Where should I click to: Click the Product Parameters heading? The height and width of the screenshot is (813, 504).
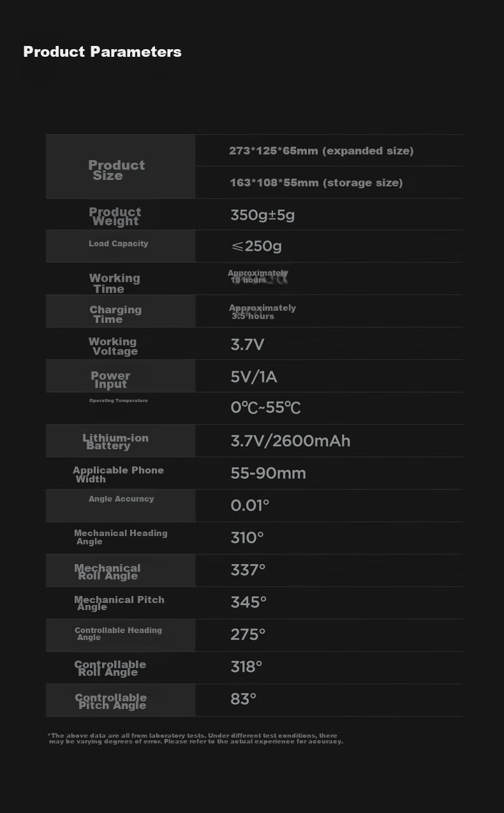click(x=102, y=52)
